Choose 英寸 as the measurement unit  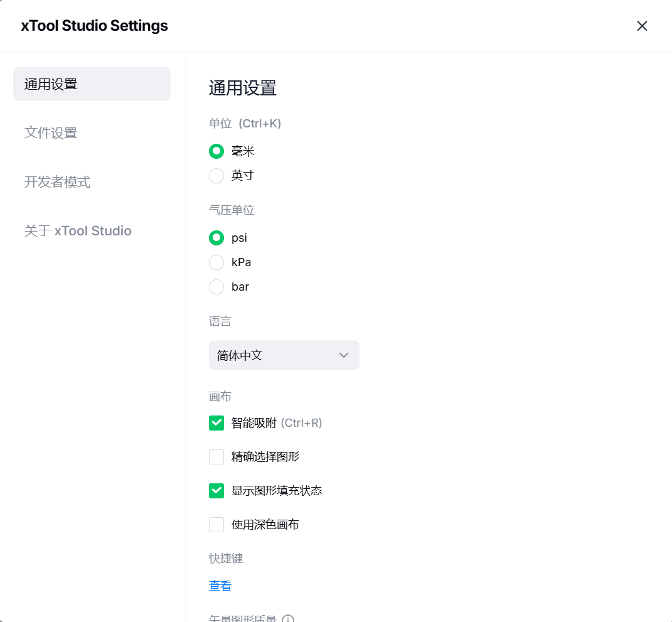pos(216,176)
